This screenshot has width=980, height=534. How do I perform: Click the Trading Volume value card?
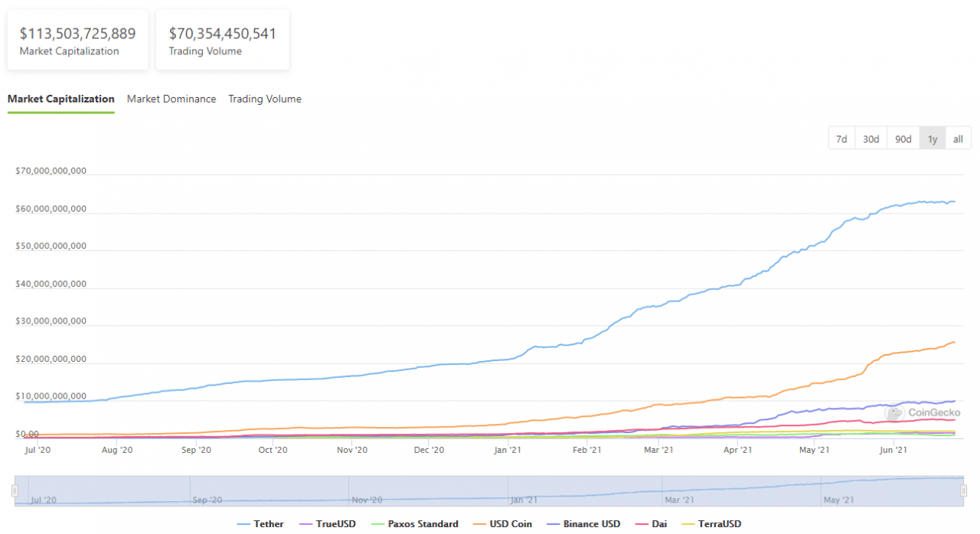tap(222, 41)
